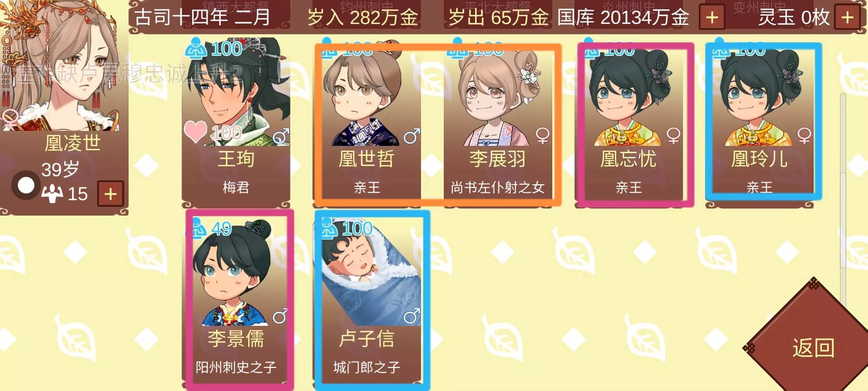Open 王珣 梅君 character card
The image size is (868, 391).
pyautogui.click(x=236, y=122)
